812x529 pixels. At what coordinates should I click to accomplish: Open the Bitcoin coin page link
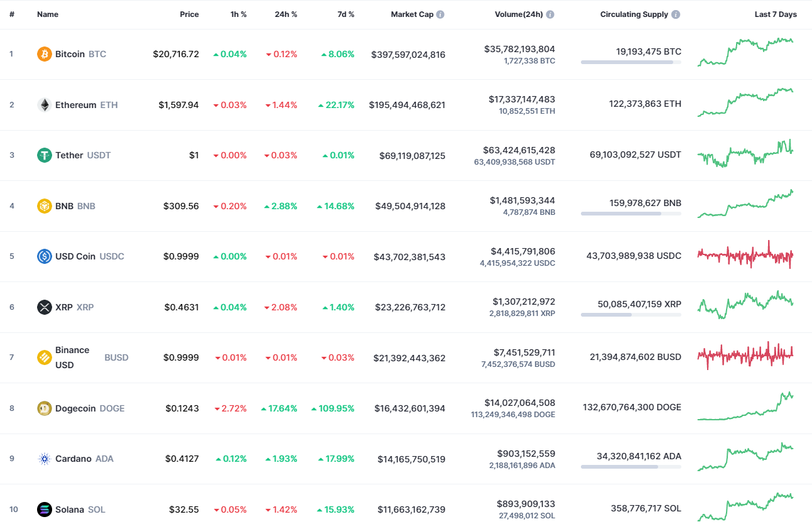[71, 54]
